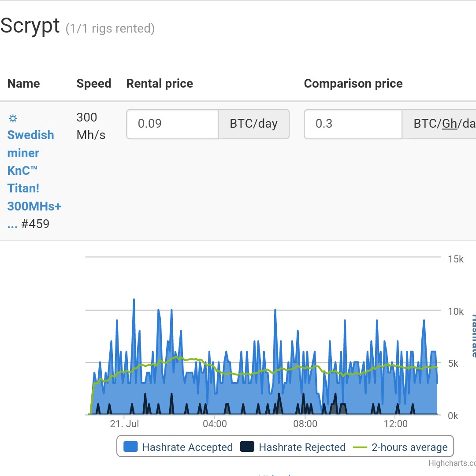Click the green 2-hours average legend line
The width and height of the screenshot is (476, 476).
click(x=360, y=447)
